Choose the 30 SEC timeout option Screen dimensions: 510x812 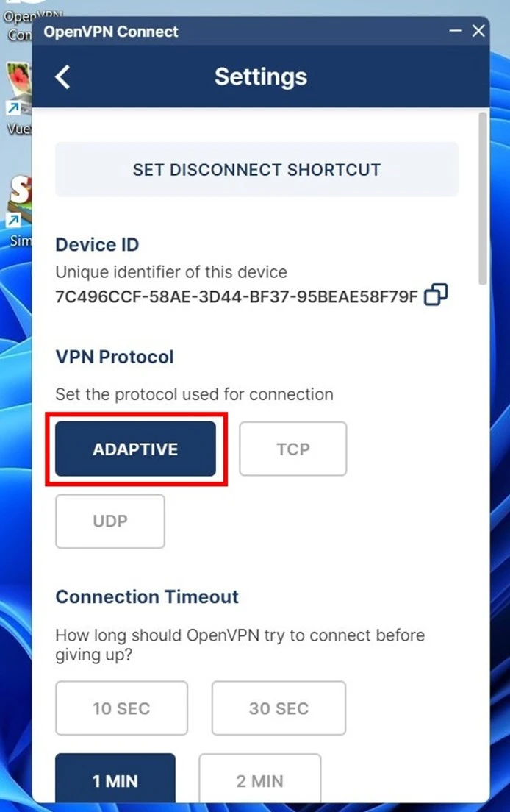tap(278, 708)
